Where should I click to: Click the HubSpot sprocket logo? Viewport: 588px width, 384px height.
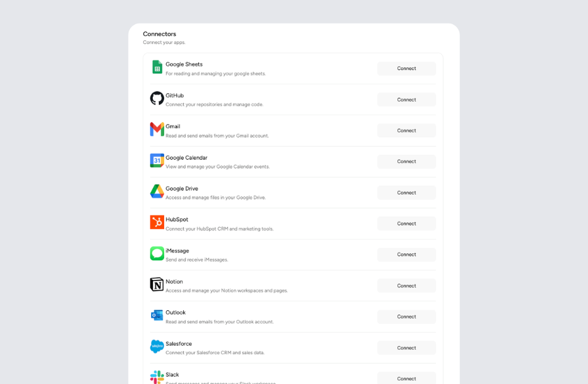[x=157, y=223]
